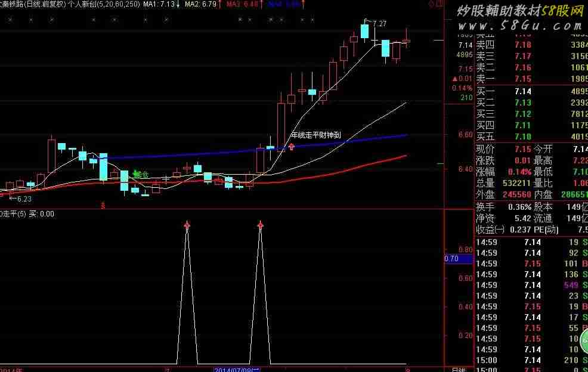Click the 今开 label
588x372 pixels.
pyautogui.click(x=543, y=149)
